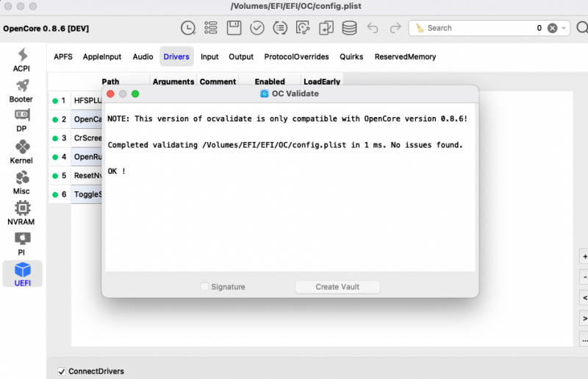Switch to the Input tab
This screenshot has width=588, height=379.
pos(209,57)
